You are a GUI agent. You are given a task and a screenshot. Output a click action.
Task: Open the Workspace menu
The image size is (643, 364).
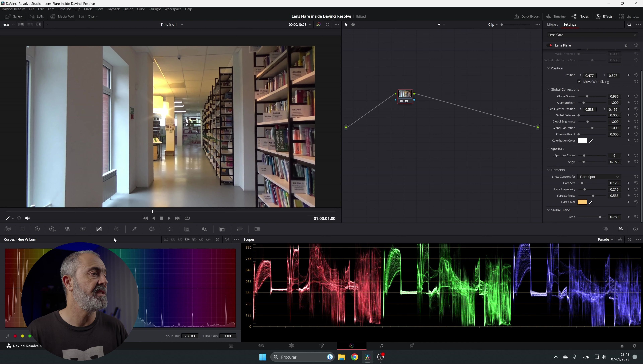tap(173, 9)
